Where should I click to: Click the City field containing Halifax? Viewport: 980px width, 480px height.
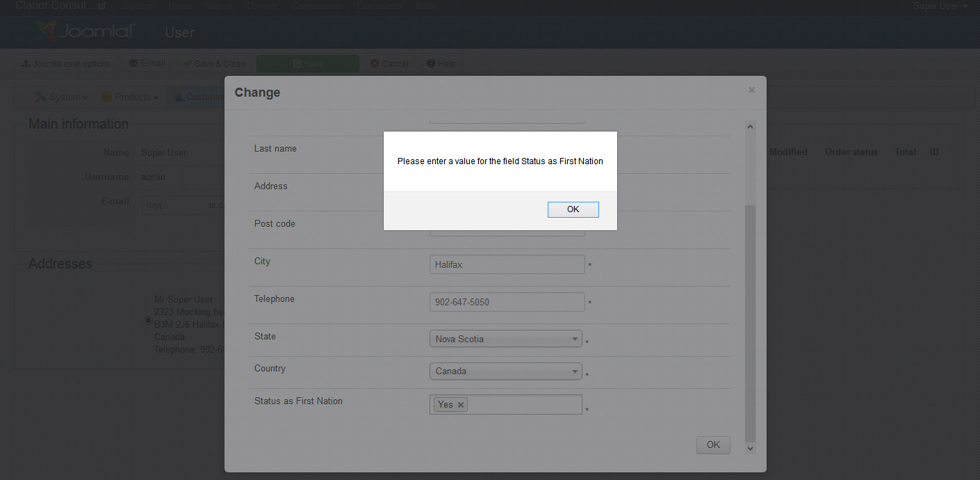click(x=507, y=264)
